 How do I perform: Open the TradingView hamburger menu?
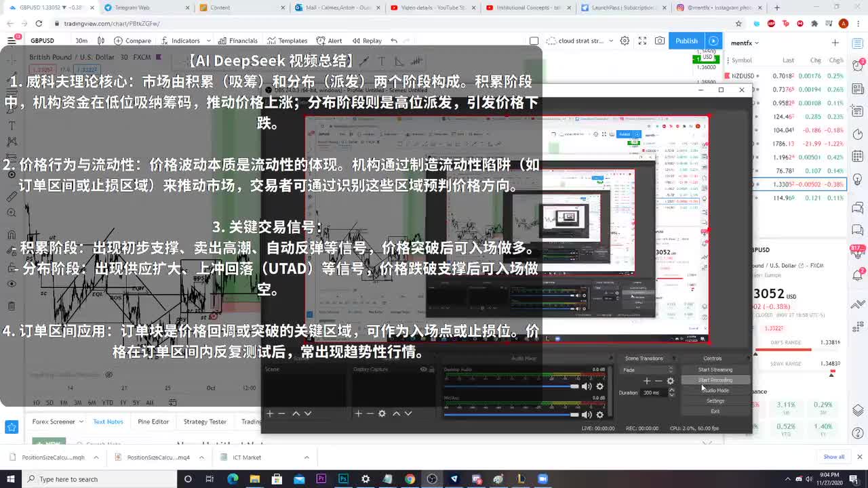click(12, 41)
